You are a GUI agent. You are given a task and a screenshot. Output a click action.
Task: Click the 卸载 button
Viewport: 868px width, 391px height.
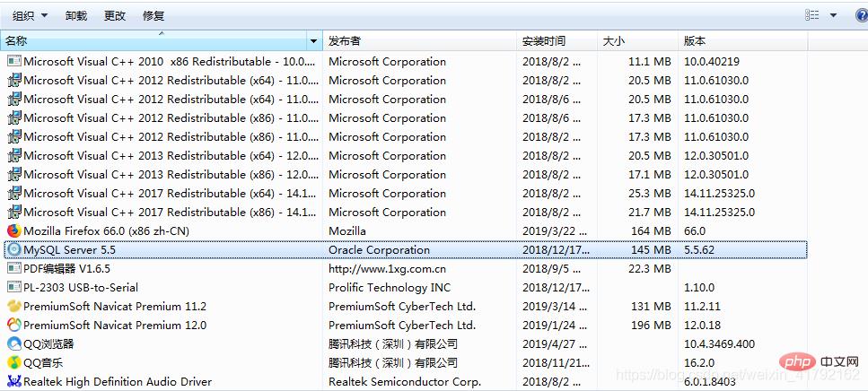[76, 15]
